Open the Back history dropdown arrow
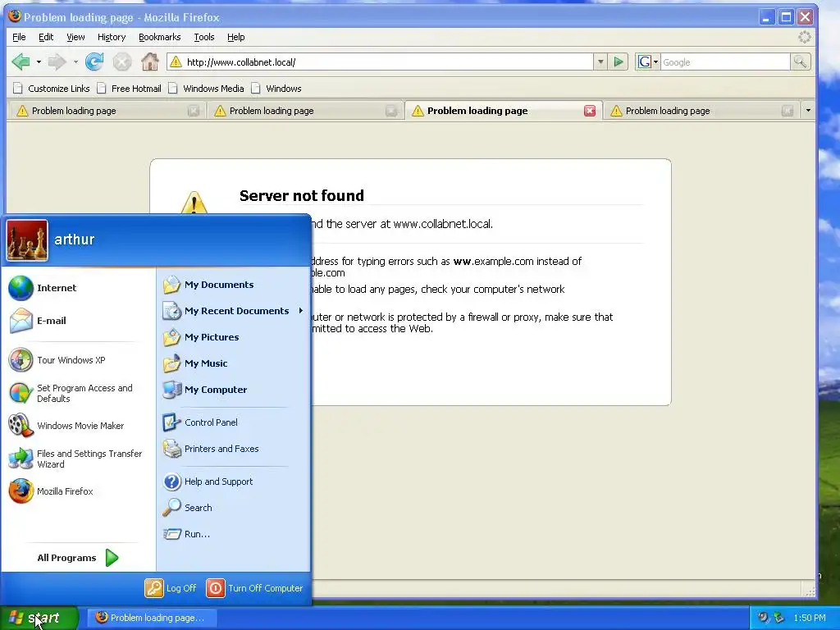Image resolution: width=840 pixels, height=630 pixels. click(39, 62)
